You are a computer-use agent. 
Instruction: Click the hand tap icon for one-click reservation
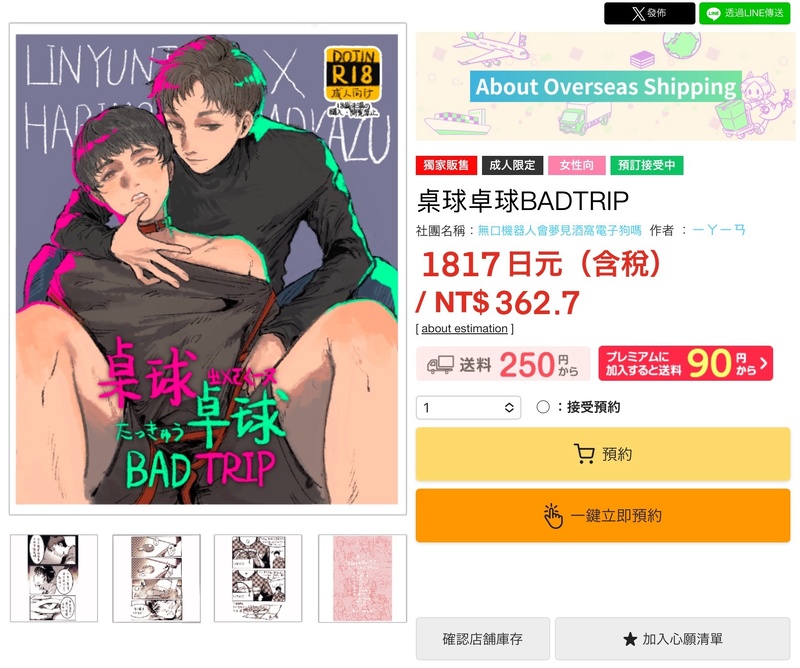tap(553, 516)
